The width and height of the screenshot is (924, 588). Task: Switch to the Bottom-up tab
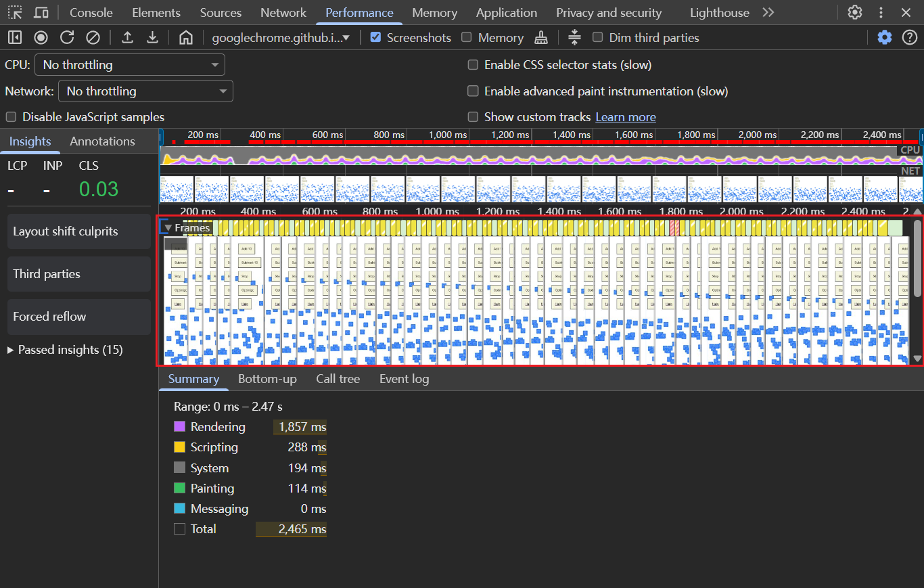click(267, 379)
